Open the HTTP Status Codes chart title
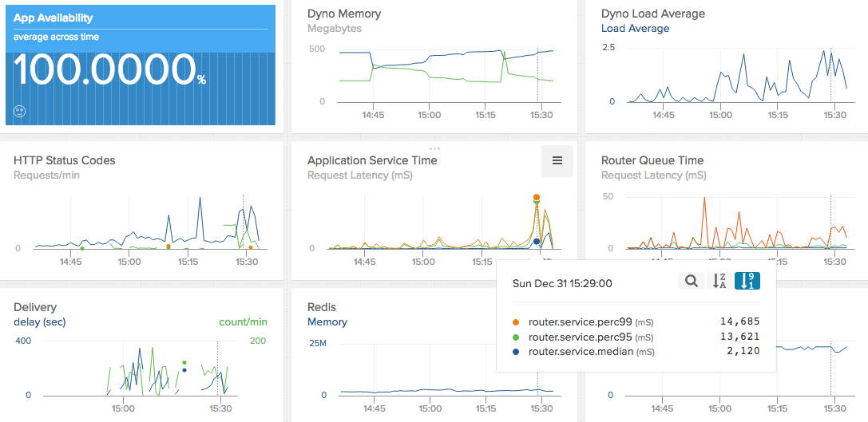 click(64, 160)
